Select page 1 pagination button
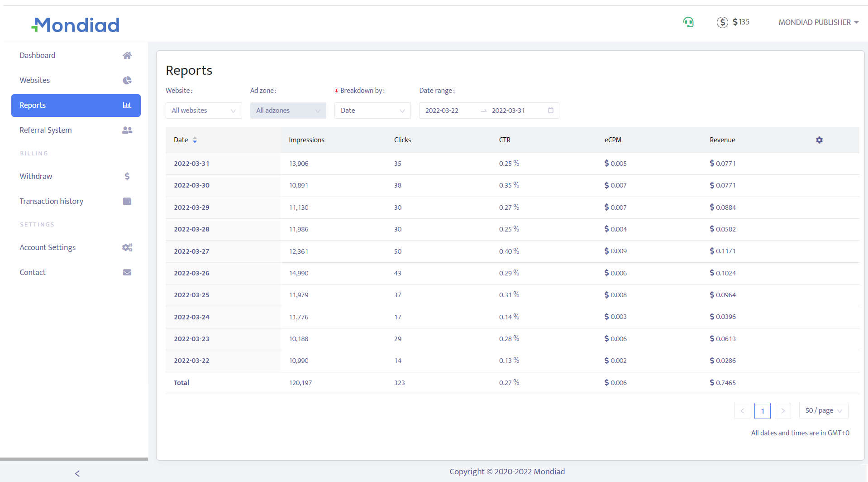Image resolution: width=868 pixels, height=482 pixels. pyautogui.click(x=763, y=411)
